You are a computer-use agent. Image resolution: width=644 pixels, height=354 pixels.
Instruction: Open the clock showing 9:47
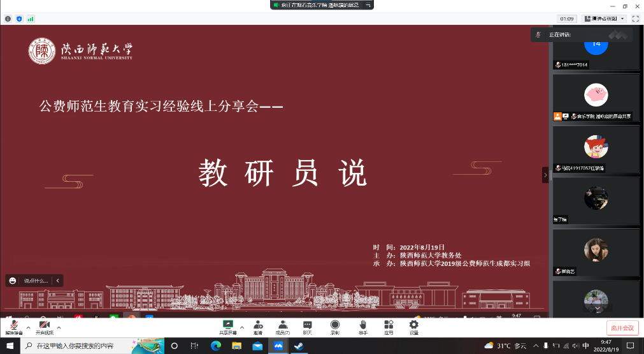606,346
